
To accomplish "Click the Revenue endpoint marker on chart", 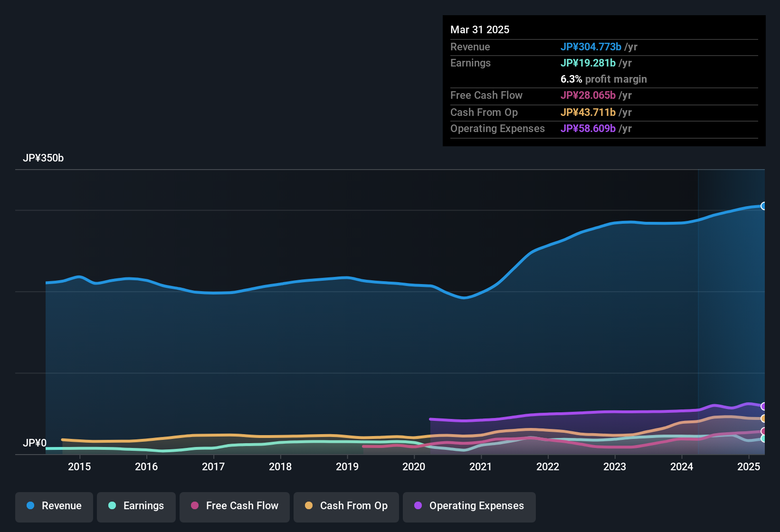I will (764, 206).
